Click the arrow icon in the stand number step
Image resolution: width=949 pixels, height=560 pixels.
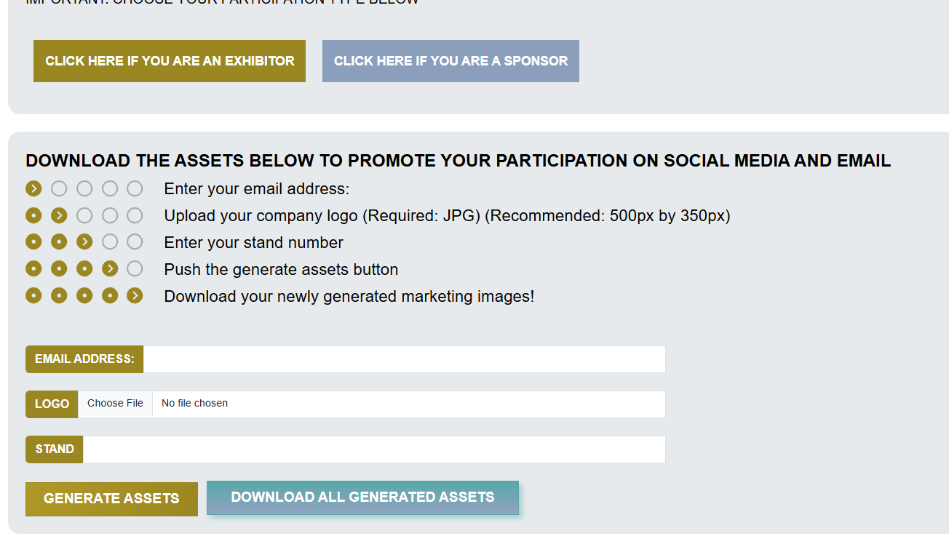84,242
